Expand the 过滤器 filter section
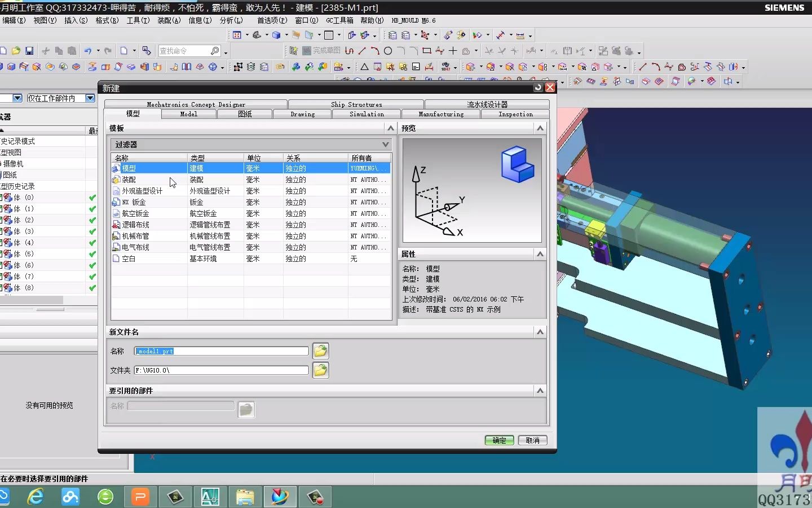Viewport: 812px width, 508px height. tap(386, 144)
